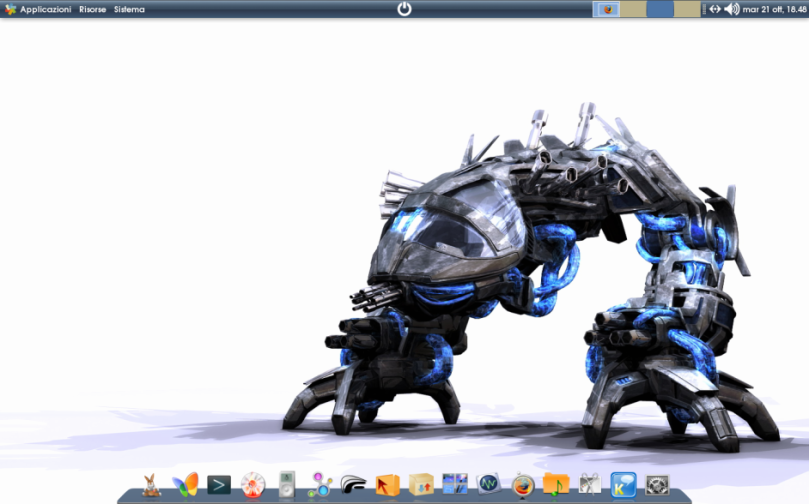Open the gear system settings icon
Viewport: 809px width, 504px height.
tap(657, 485)
